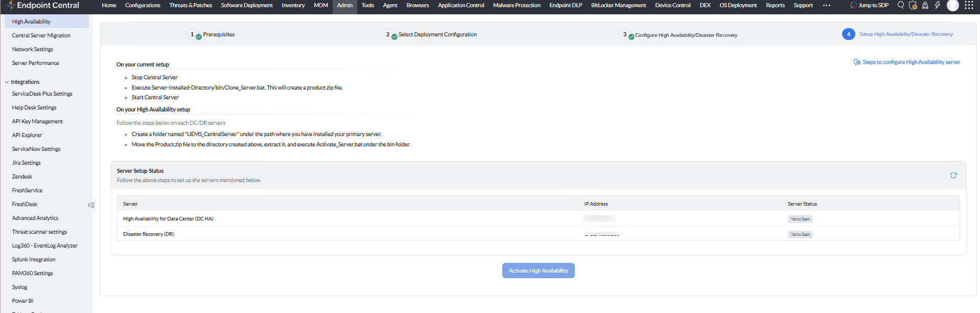The width and height of the screenshot is (980, 313).
Task: Open OS Deployment tab
Action: pyautogui.click(x=738, y=5)
